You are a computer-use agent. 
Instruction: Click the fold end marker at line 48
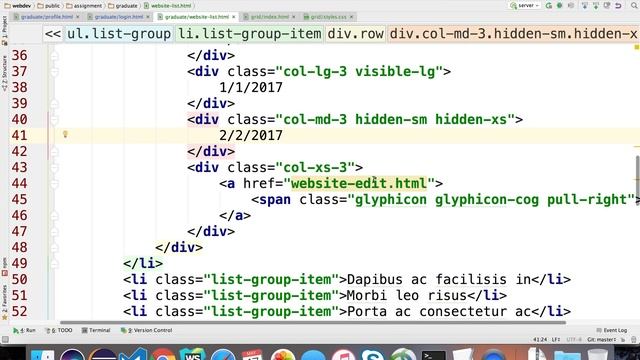[54, 248]
